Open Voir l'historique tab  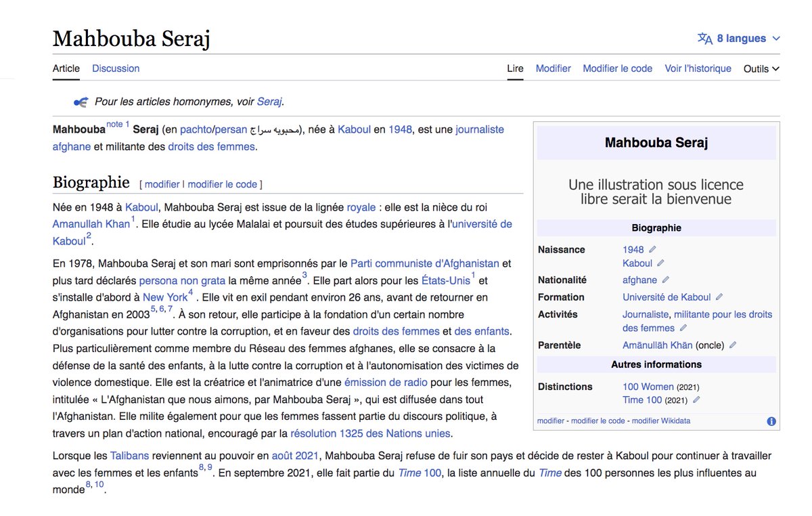[698, 68]
